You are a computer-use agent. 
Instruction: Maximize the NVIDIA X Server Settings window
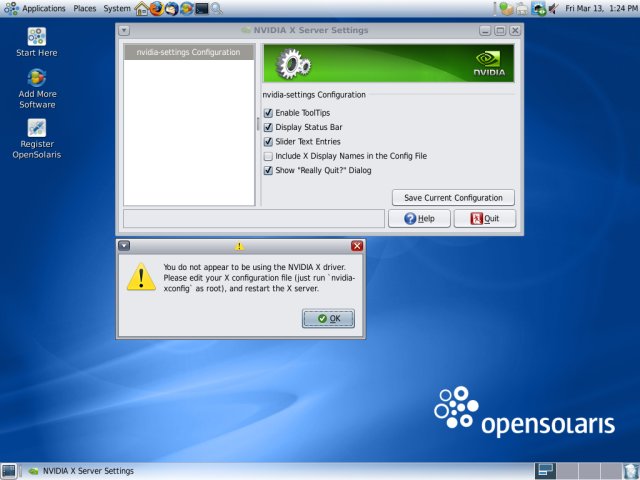click(x=500, y=30)
